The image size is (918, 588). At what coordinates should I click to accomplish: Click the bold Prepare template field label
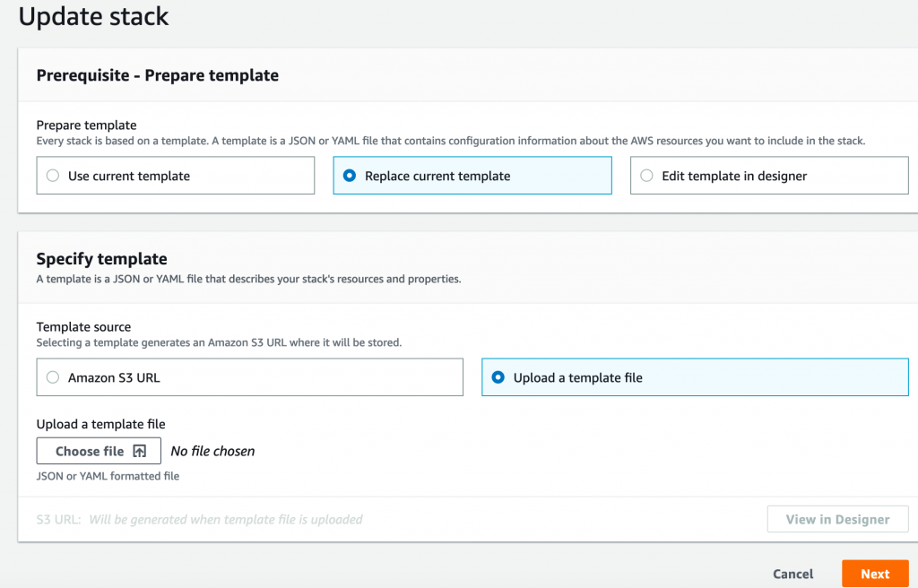(86, 125)
